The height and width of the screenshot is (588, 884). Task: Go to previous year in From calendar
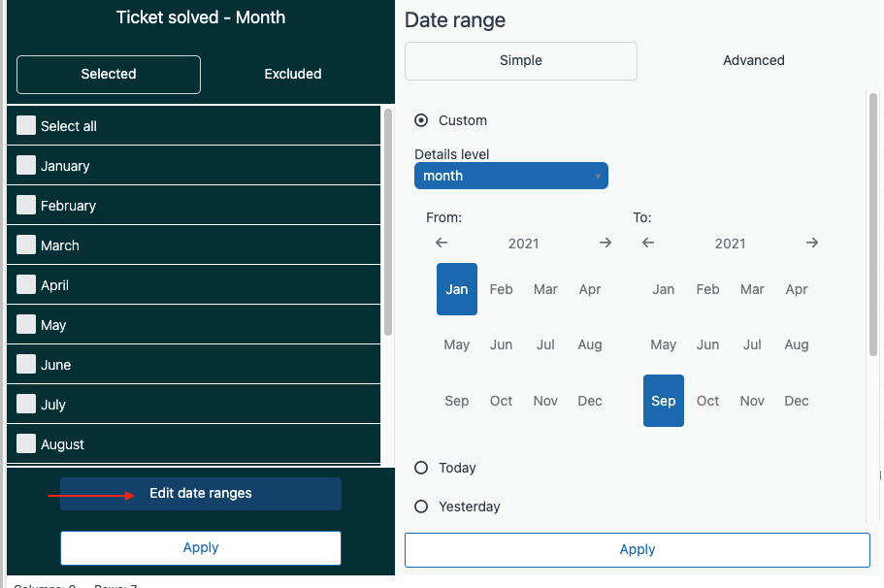tap(442, 243)
